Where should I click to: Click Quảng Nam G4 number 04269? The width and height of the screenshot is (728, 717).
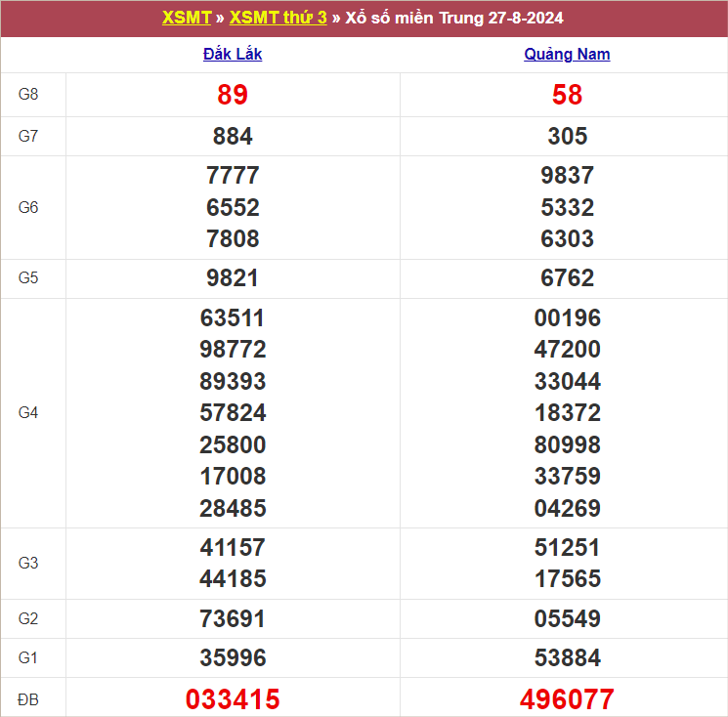tap(568, 509)
